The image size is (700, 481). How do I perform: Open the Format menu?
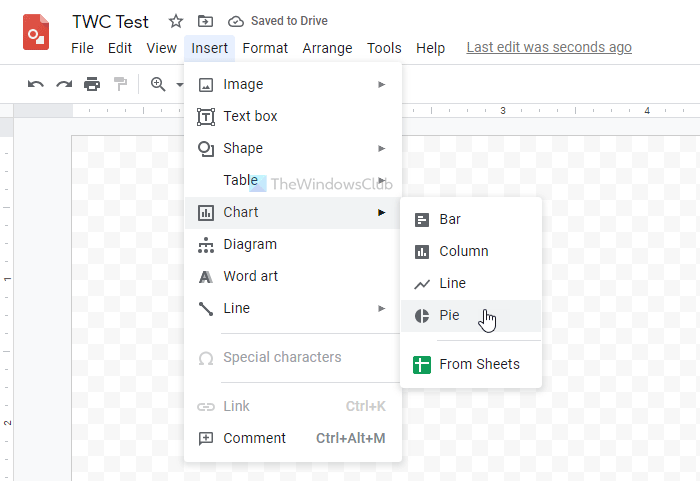pos(265,47)
